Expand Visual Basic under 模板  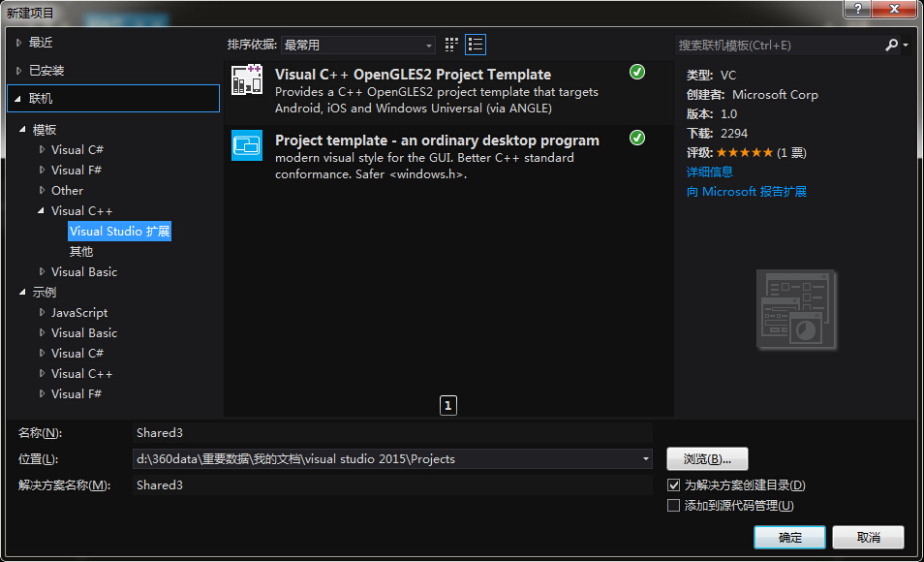pos(42,272)
